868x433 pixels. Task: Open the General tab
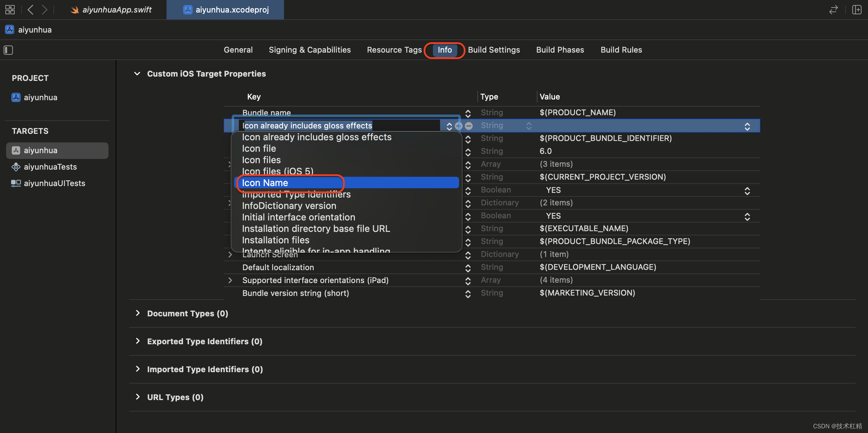point(238,50)
